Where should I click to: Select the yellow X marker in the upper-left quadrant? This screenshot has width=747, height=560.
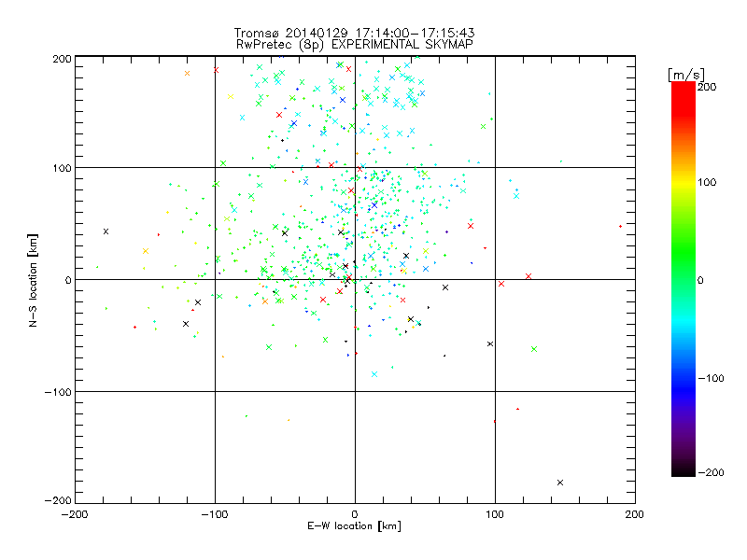click(x=231, y=97)
